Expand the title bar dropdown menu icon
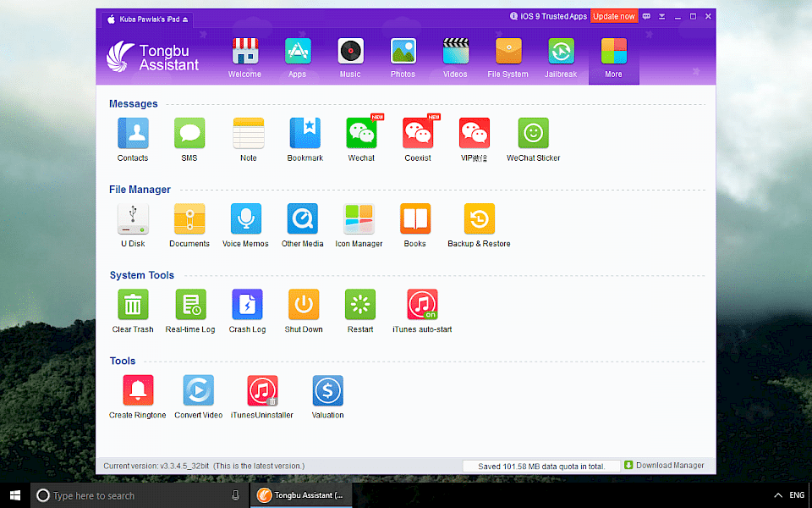 click(x=661, y=17)
